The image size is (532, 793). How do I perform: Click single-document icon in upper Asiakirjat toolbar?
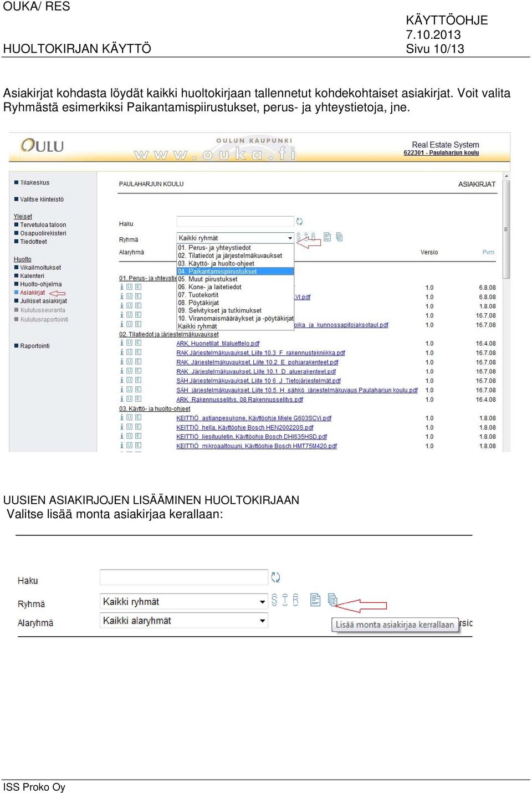328,237
